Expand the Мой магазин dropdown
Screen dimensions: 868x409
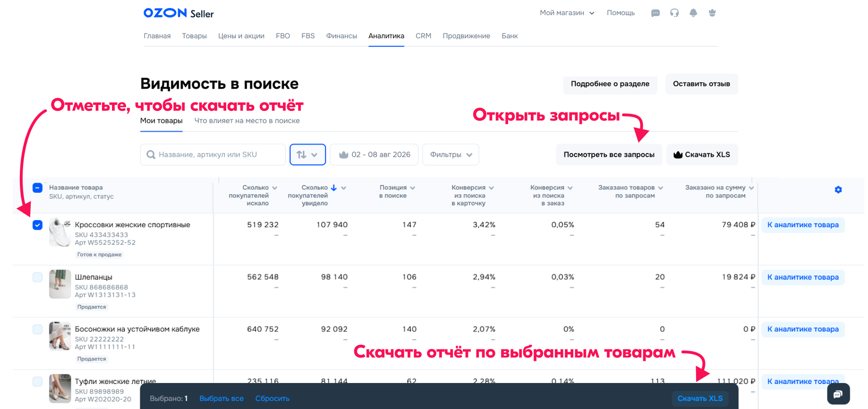coord(567,13)
